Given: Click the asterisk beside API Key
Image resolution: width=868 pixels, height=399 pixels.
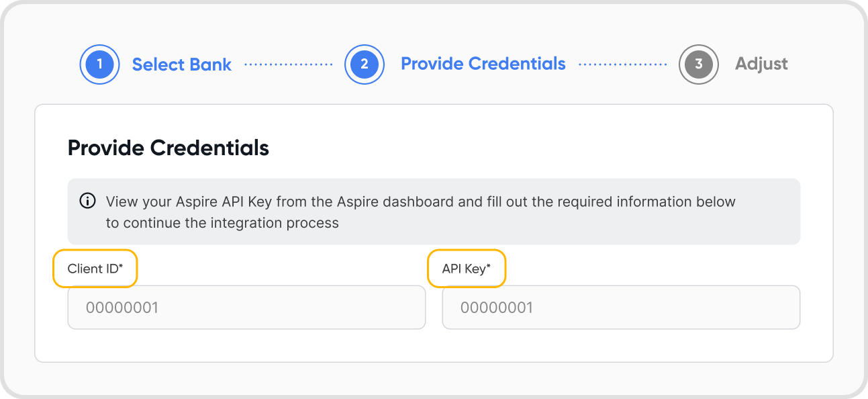Looking at the screenshot, I should pos(489,267).
